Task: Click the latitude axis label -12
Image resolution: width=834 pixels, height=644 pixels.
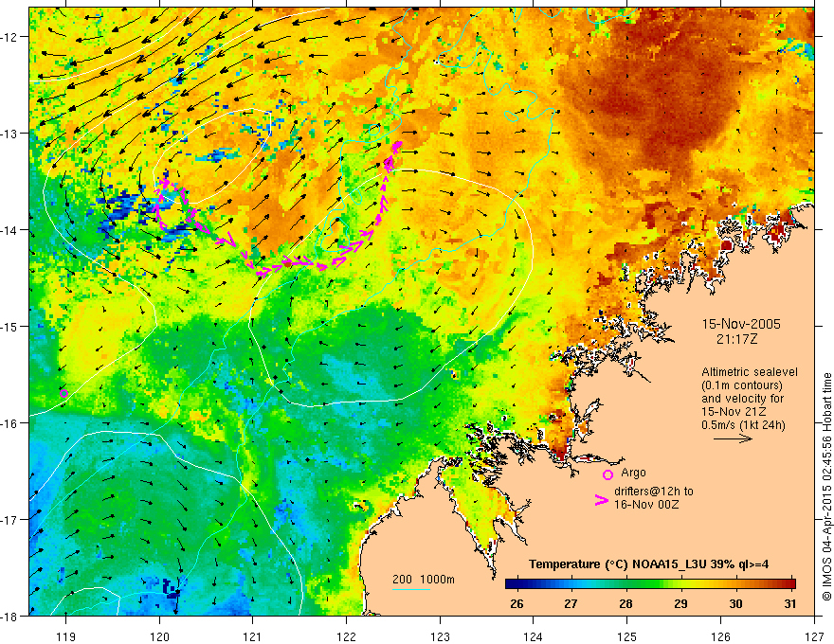Action: click(x=9, y=37)
